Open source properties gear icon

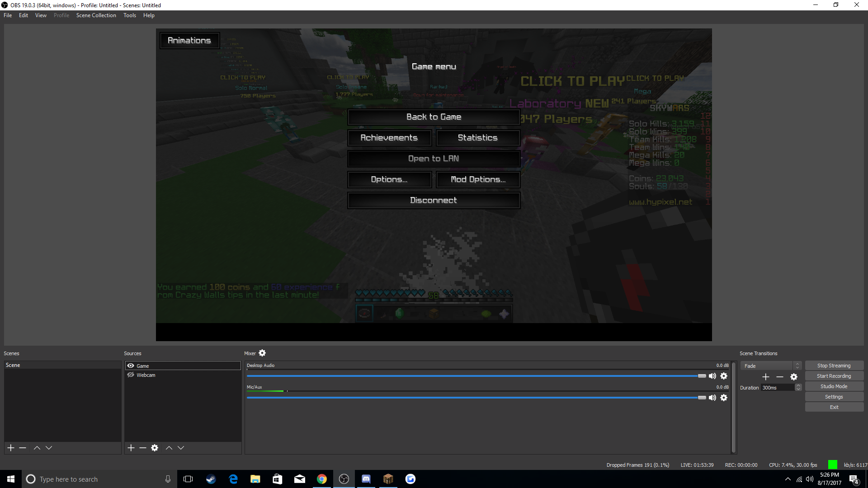pos(155,448)
